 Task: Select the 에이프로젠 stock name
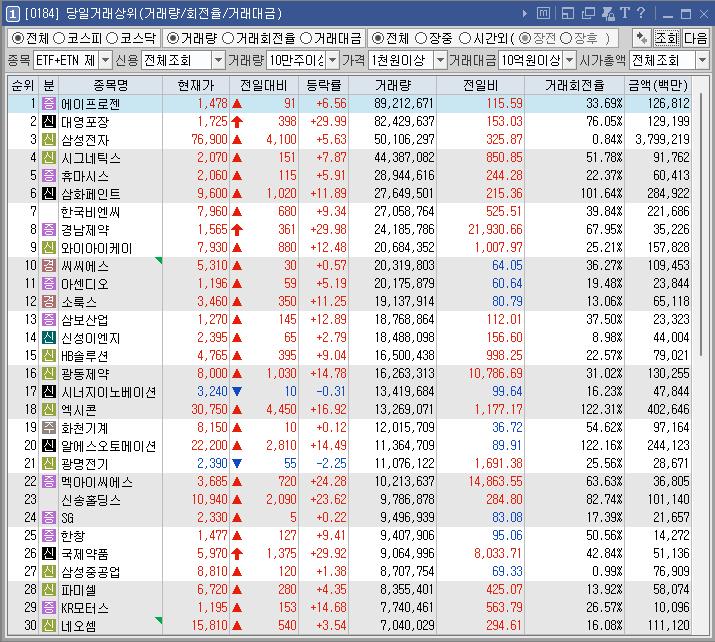[x=90, y=104]
